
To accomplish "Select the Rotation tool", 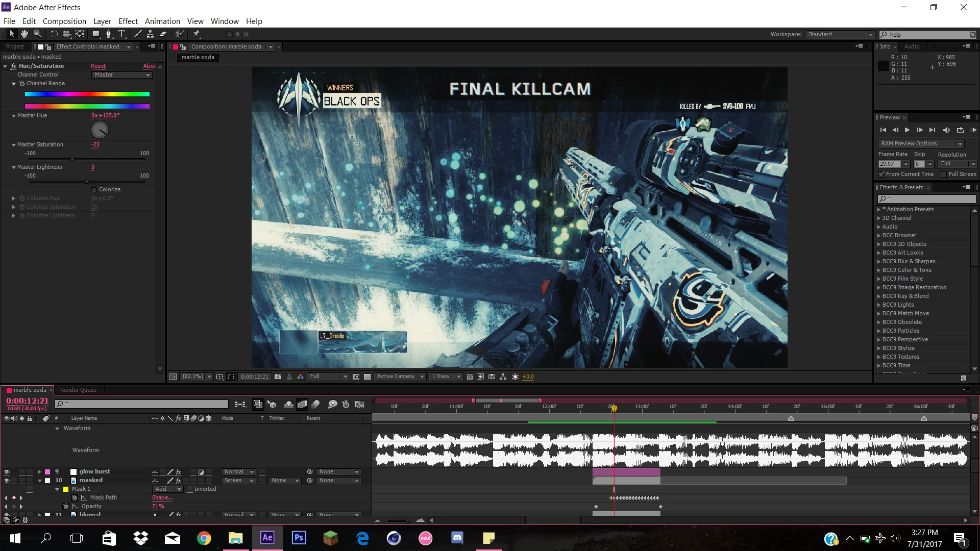I will click(x=54, y=34).
